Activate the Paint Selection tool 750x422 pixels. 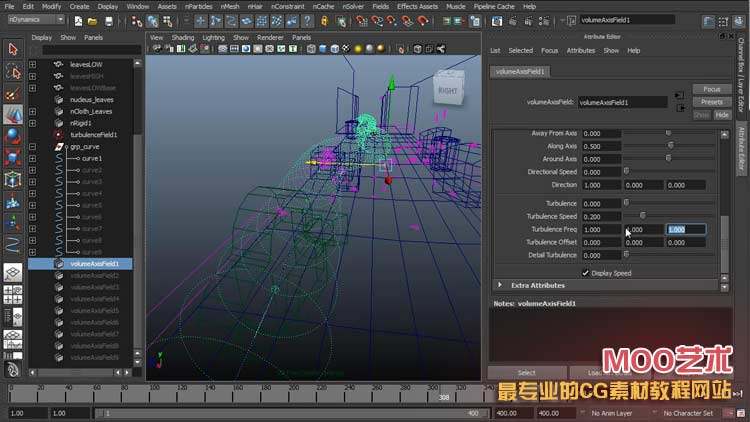(x=13, y=93)
